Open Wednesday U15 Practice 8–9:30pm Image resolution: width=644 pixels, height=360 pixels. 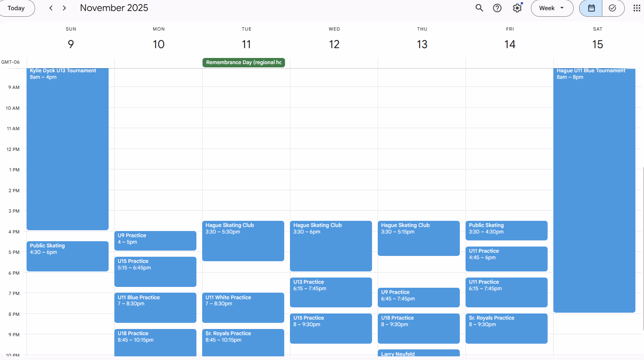coord(331,329)
